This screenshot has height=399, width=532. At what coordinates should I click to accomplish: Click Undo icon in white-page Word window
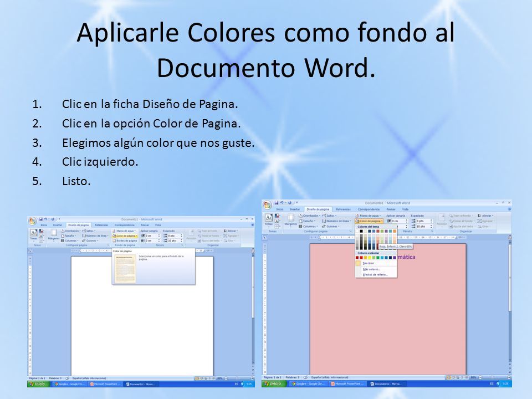(46, 219)
